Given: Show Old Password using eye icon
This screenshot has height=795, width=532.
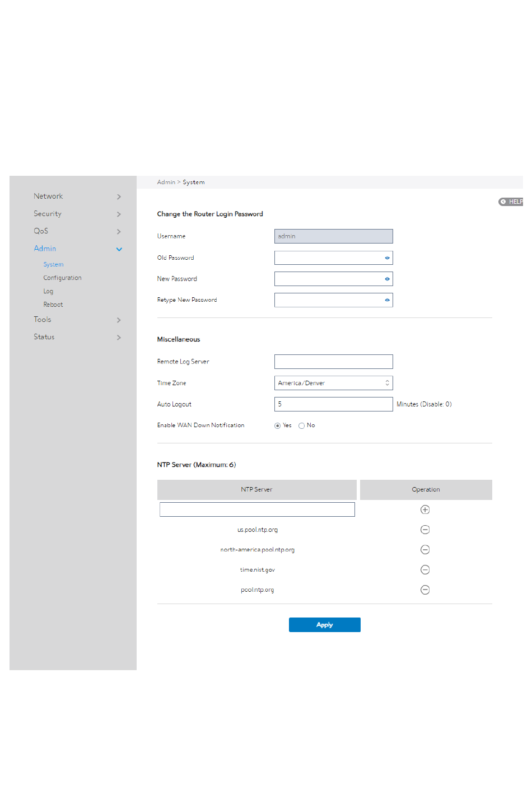Looking at the screenshot, I should pos(387,258).
